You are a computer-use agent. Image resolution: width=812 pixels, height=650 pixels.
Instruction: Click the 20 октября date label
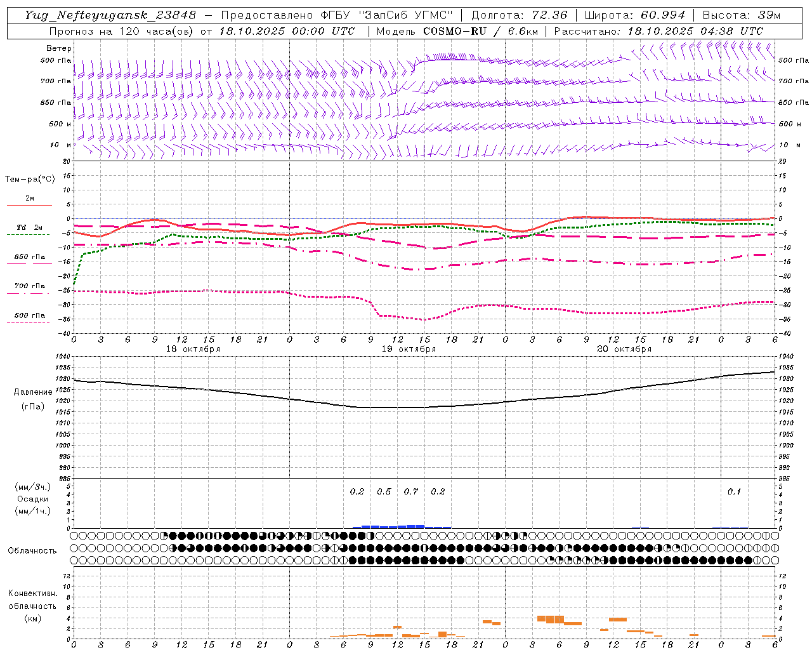pyautogui.click(x=624, y=349)
